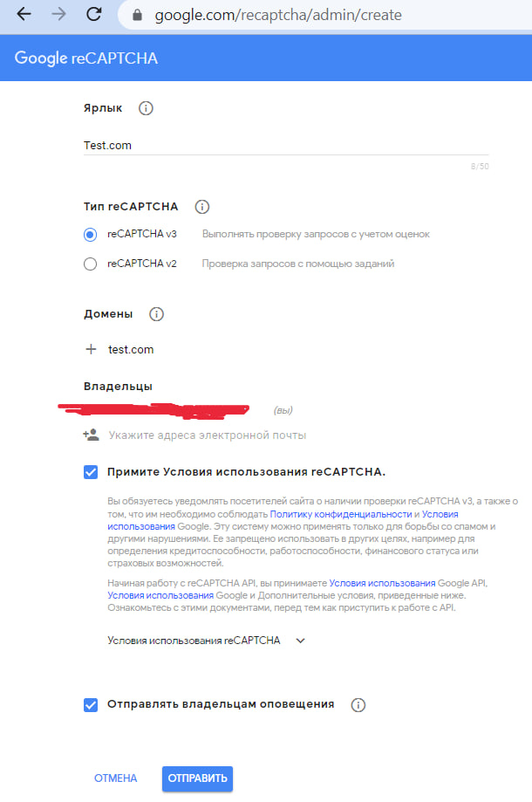Click the browser back arrow
Viewport: 532px width, 802px height.
[24, 14]
